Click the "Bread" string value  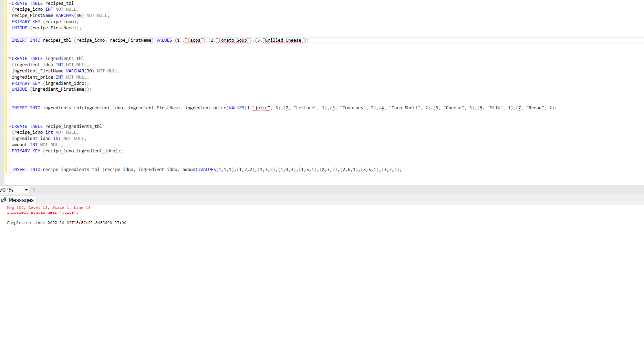(x=535, y=108)
